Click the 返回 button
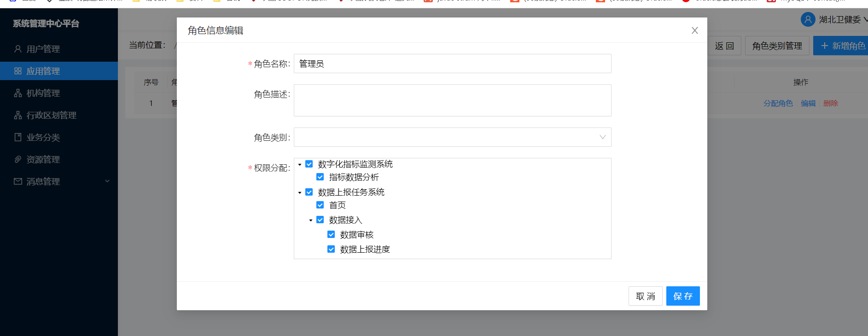Screen dimensions: 868x336 [x=724, y=46]
